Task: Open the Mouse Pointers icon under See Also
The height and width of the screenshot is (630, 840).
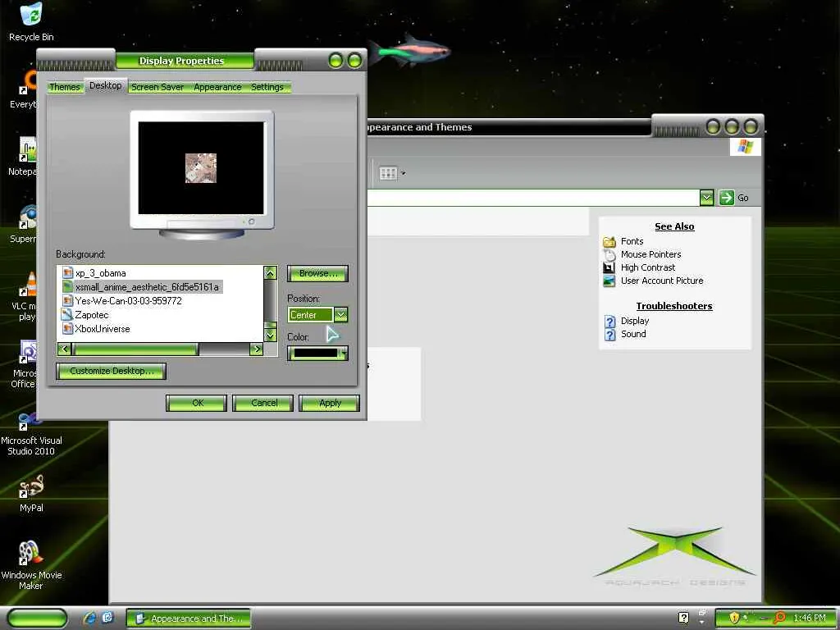Action: coord(609,254)
